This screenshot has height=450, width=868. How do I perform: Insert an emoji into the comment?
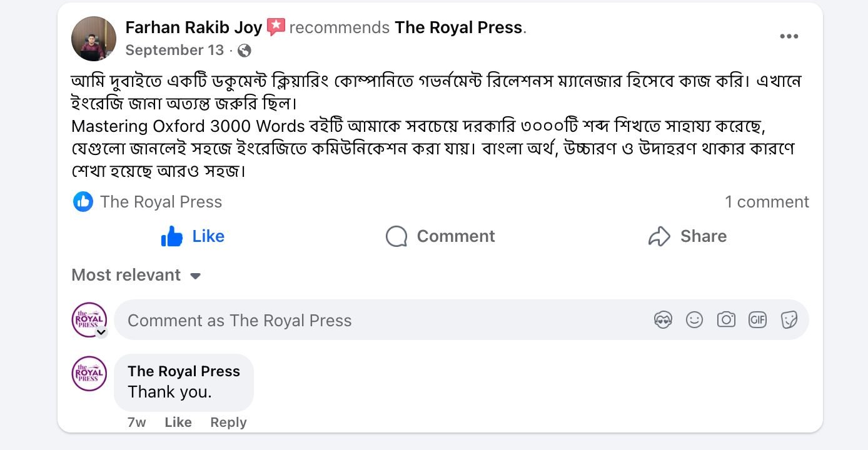(x=694, y=320)
